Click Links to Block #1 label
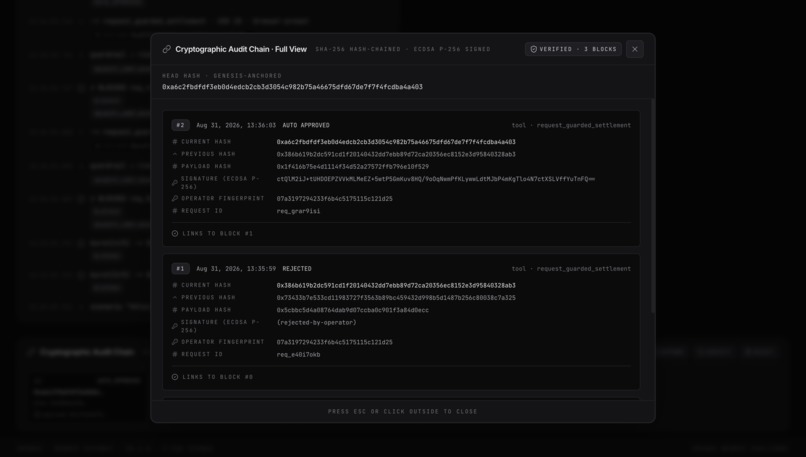 217,233
